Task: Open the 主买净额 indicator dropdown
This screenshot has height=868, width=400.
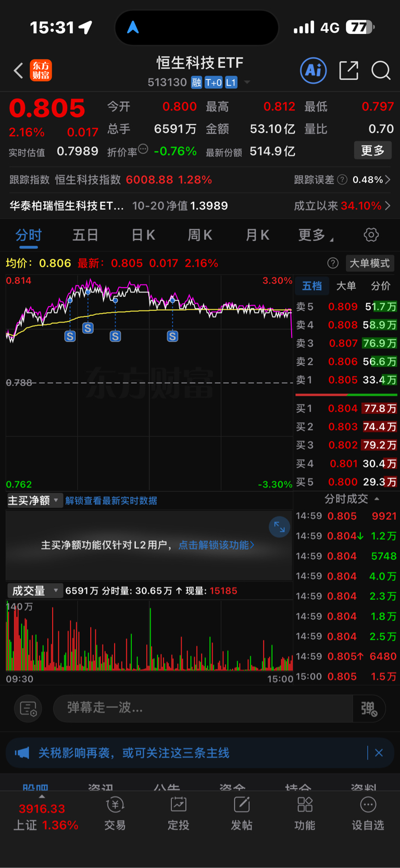Action: (x=34, y=500)
